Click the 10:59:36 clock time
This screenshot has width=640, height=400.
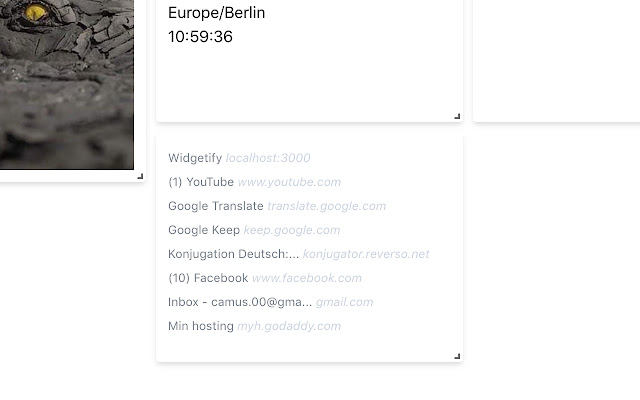[x=200, y=37]
